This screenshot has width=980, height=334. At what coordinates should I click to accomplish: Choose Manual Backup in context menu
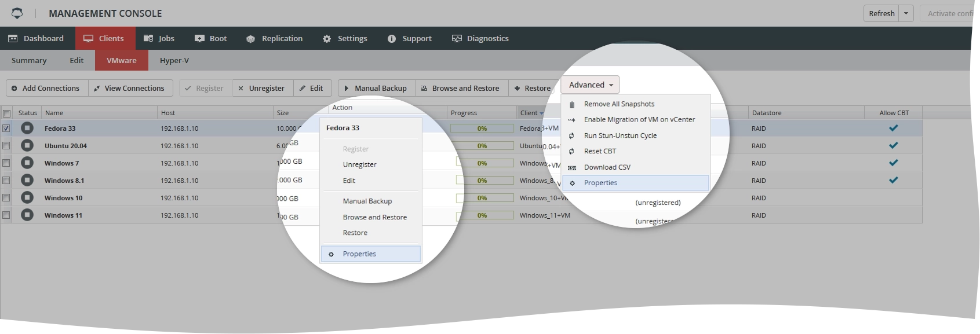pyautogui.click(x=371, y=201)
